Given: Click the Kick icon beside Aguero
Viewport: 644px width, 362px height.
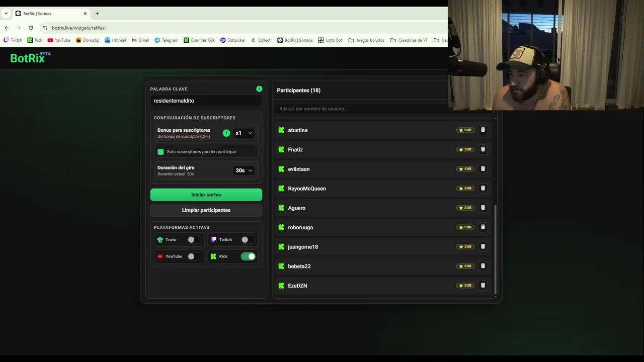Looking at the screenshot, I should coord(281,208).
